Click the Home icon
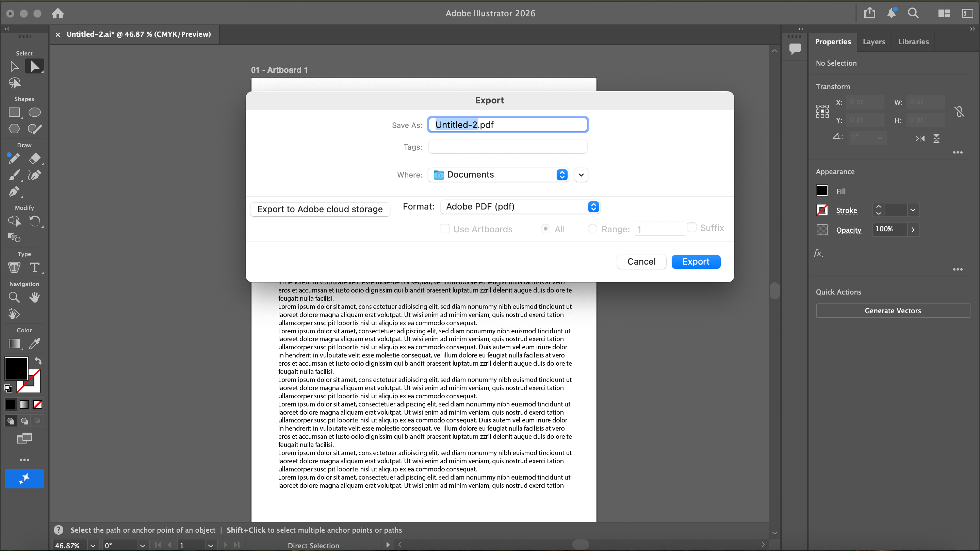The height and width of the screenshot is (551, 980). [58, 13]
